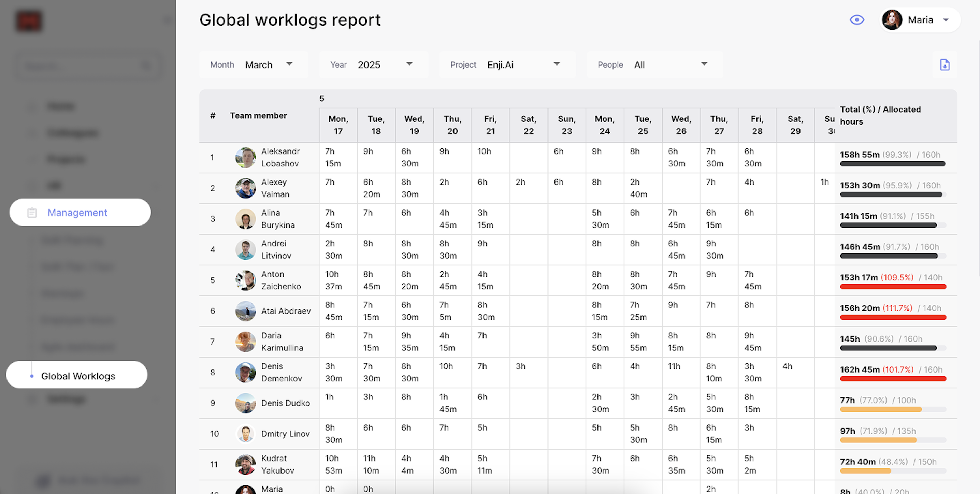Open Alexey Vaiman's profile picture
The width and height of the screenshot is (980, 494).
tap(245, 188)
